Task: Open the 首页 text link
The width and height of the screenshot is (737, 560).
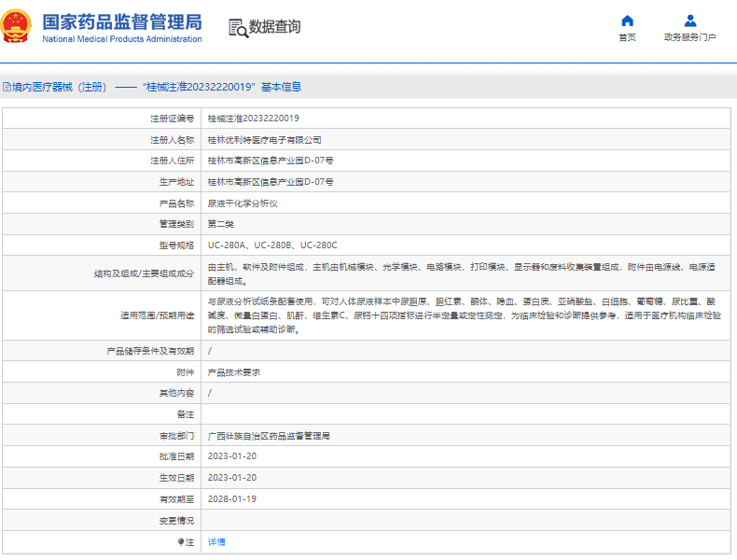Action: point(627,37)
